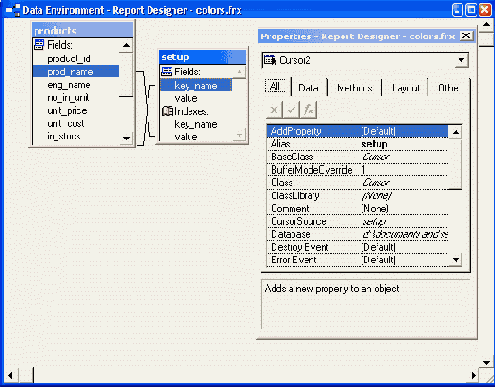Image resolution: width=495 pixels, height=387 pixels.
Task: Open the fx expression builder
Action: tap(308, 110)
